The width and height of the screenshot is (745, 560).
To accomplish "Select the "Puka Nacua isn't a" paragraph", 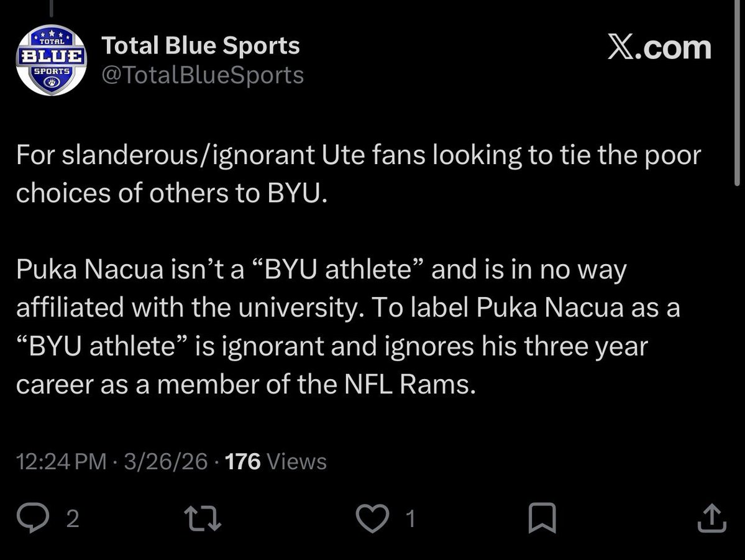I will coord(349,326).
